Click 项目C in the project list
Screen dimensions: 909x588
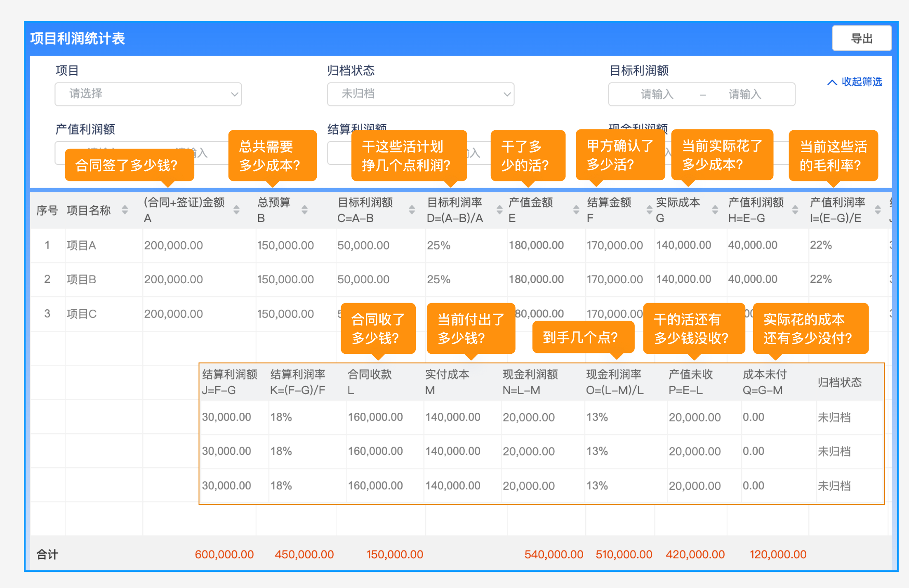click(81, 314)
